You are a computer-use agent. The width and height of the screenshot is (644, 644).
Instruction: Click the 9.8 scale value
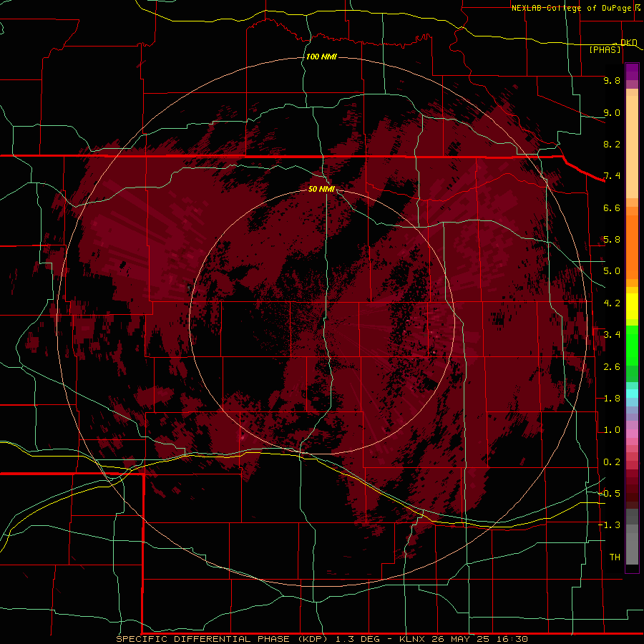[612, 80]
